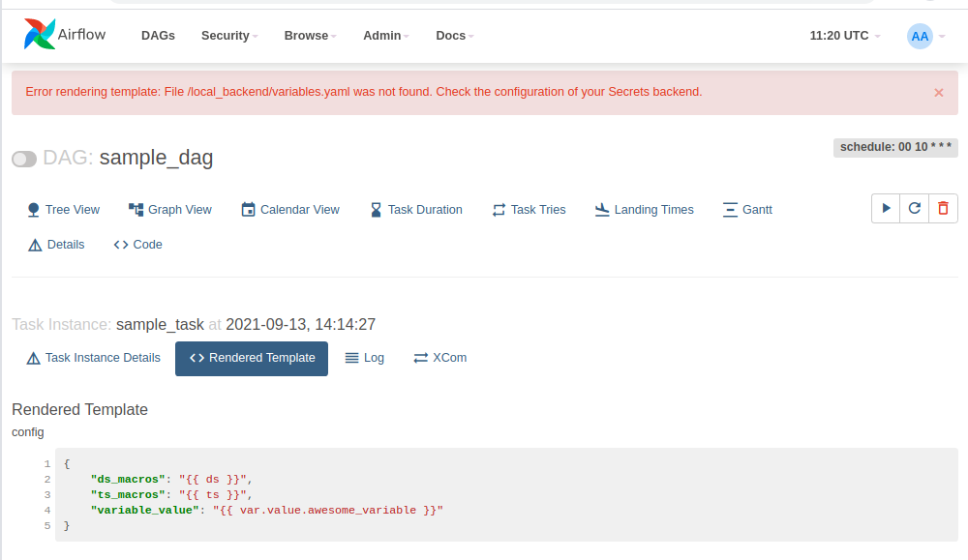Click the Airflow pinwheel logo
The image size is (968, 560).
click(39, 34)
